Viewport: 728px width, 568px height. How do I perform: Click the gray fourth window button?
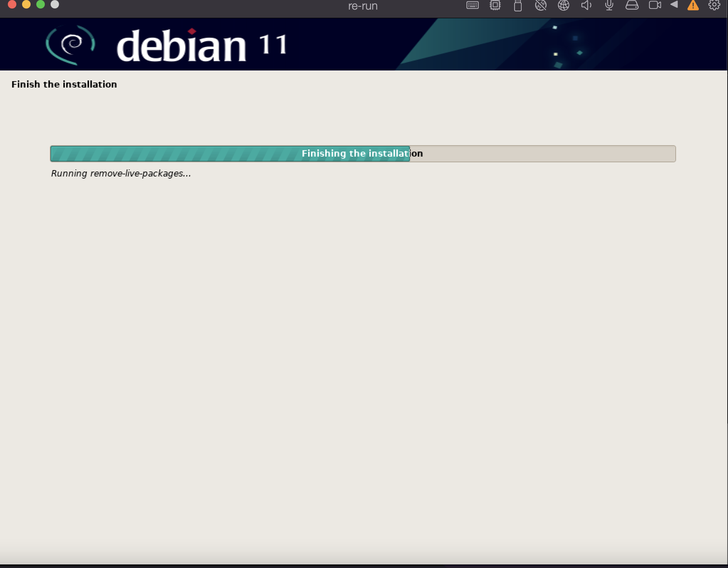(55, 4)
